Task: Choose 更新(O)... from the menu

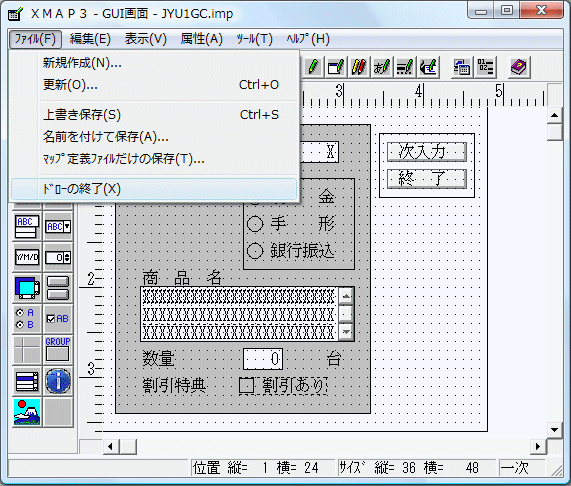Action: pos(154,85)
